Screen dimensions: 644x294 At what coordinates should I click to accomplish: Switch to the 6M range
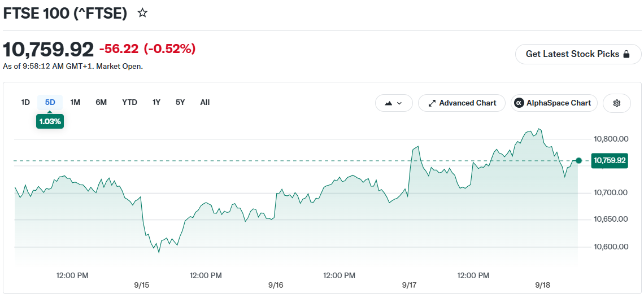[x=101, y=103]
